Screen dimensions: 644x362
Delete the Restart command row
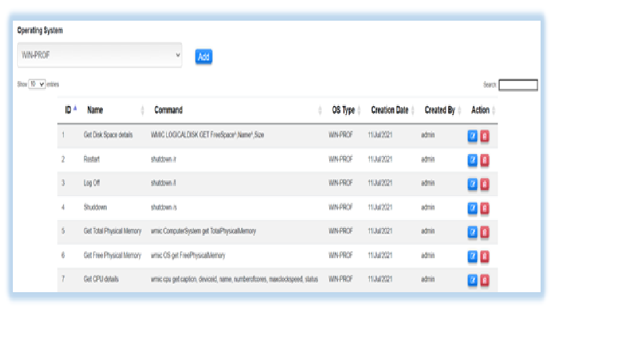(x=485, y=160)
